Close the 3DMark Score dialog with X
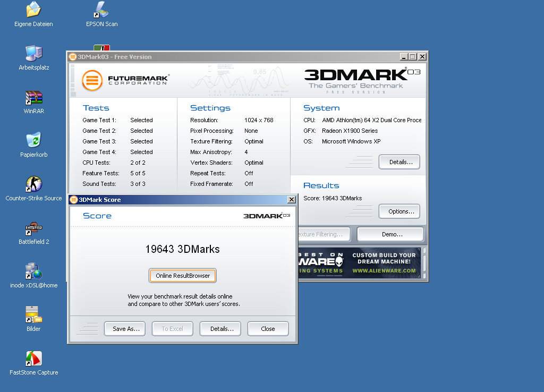The height and width of the screenshot is (392, 544). click(292, 200)
